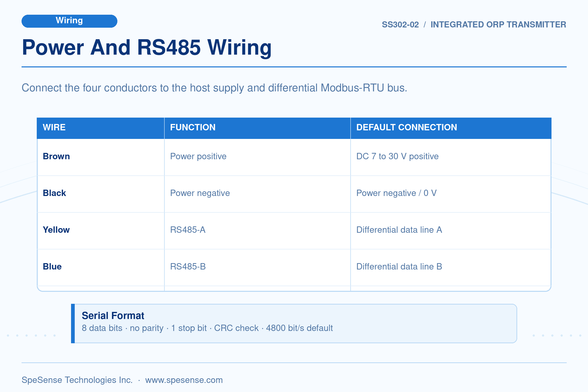588x392 pixels.
Task: Click the Serial Format heading
Action: coord(113,316)
